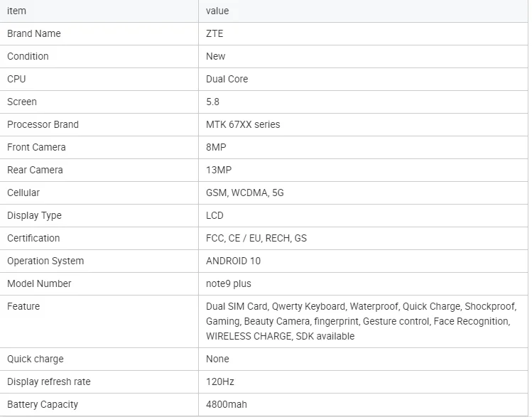Select the 'ANDROID 10' value
Image resolution: width=532 pixels, height=417 pixels.
[234, 261]
